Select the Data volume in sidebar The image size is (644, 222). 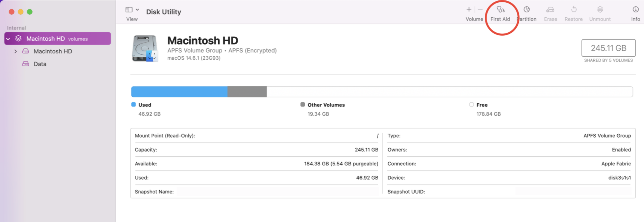(x=40, y=64)
